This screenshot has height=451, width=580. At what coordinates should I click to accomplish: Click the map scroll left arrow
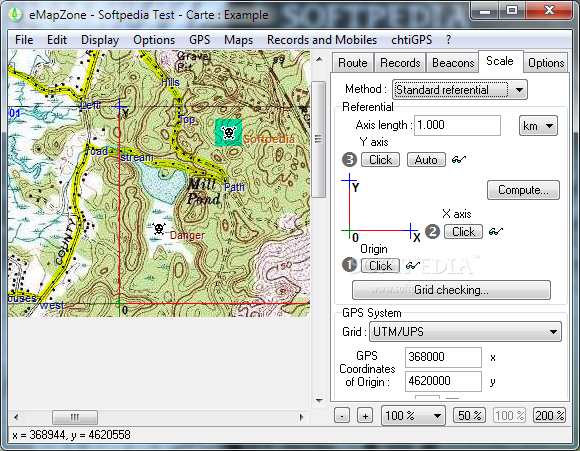tap(16, 417)
